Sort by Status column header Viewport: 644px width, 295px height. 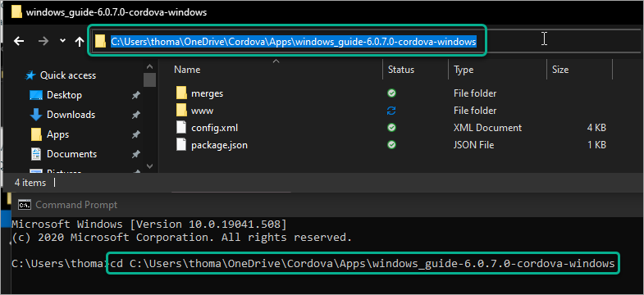[401, 70]
